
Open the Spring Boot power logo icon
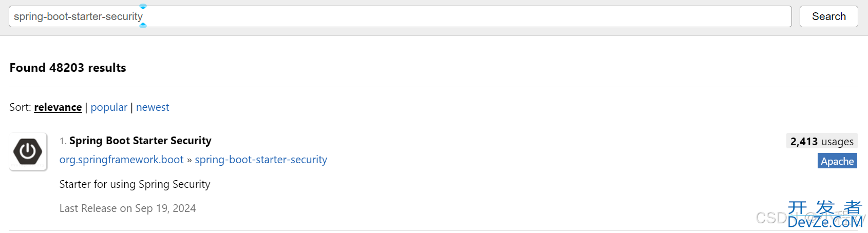pos(28,151)
